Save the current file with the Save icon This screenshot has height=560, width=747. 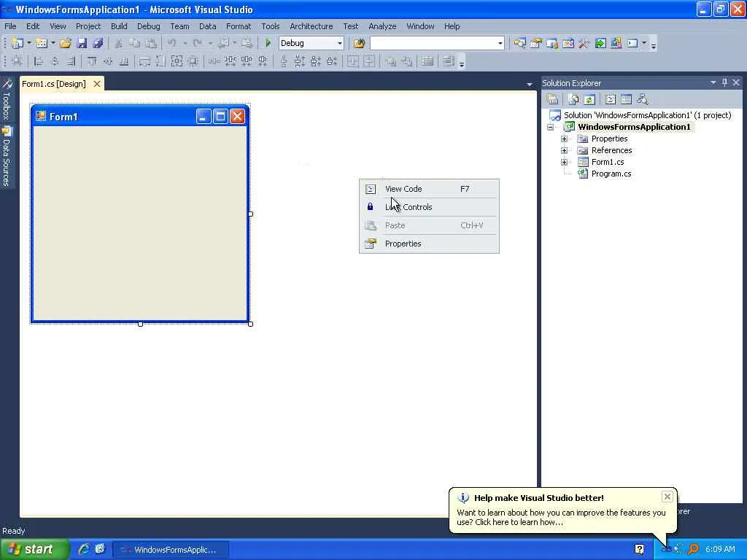[82, 43]
